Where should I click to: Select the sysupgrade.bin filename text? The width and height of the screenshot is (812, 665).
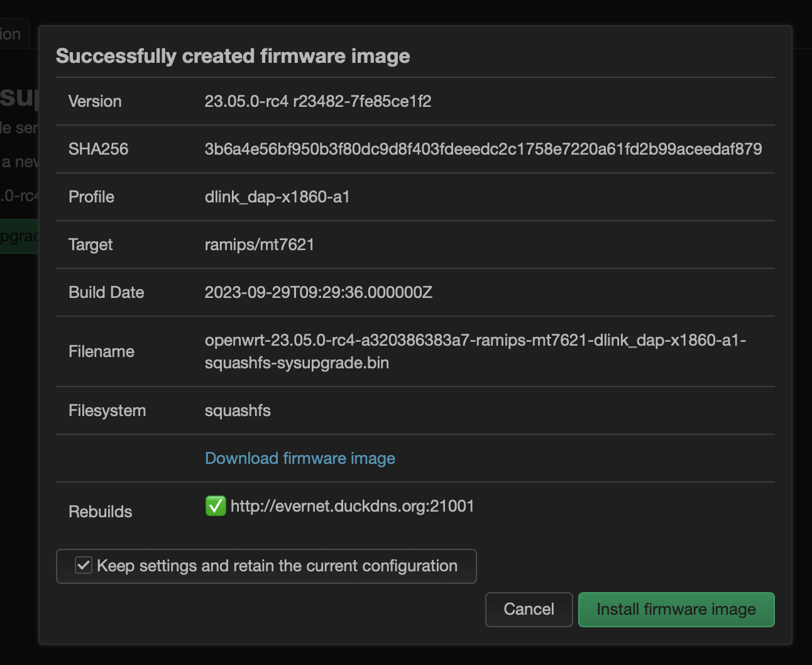pyautogui.click(x=297, y=362)
